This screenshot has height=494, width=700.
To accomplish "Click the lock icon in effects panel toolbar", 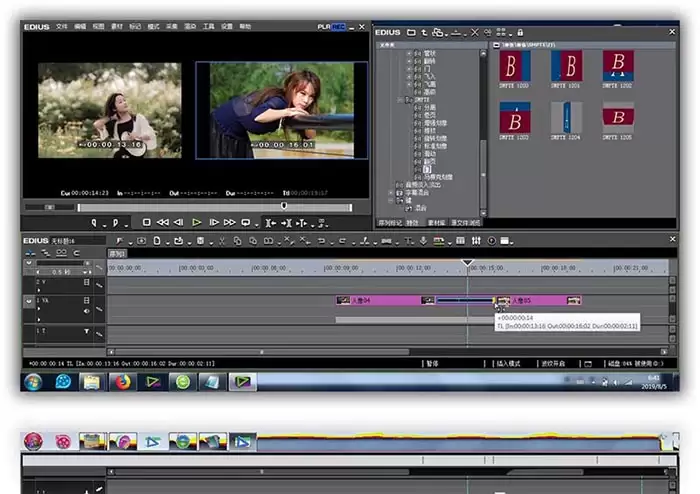I will (520, 33).
